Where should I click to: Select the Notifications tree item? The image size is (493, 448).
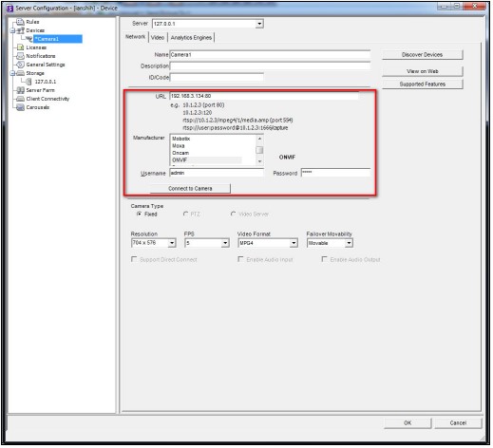coord(41,56)
